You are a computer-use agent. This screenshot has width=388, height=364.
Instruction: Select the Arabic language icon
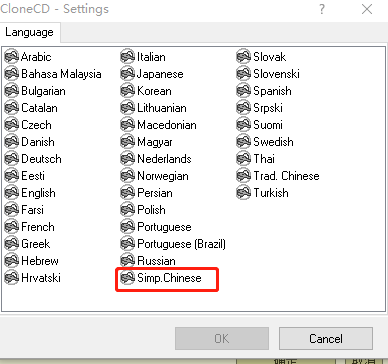[11, 57]
